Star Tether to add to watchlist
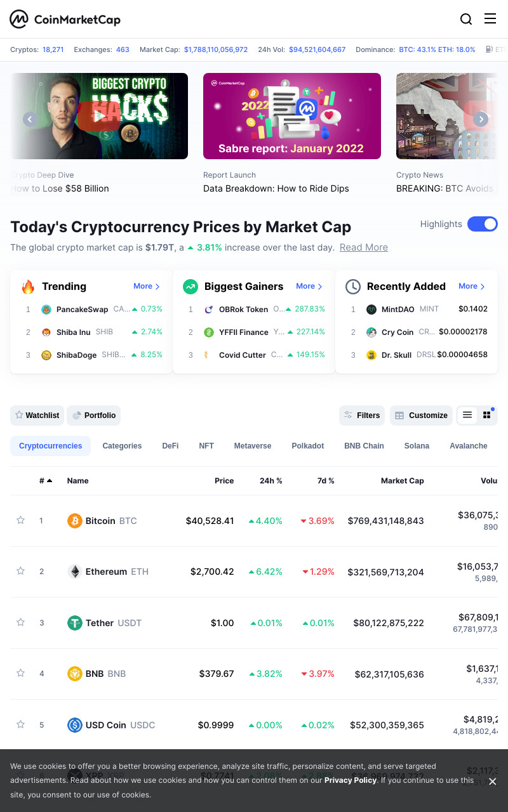Image resolution: width=508 pixels, height=812 pixels. click(20, 622)
